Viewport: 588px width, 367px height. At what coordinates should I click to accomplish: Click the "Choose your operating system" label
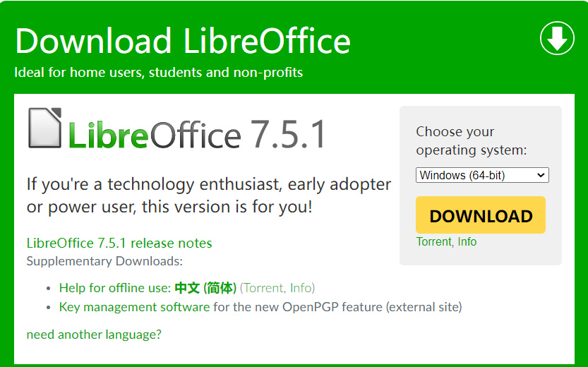pyautogui.click(x=471, y=140)
